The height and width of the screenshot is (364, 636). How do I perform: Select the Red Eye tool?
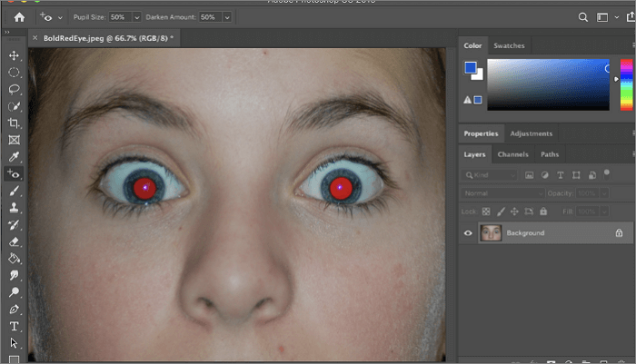click(14, 173)
